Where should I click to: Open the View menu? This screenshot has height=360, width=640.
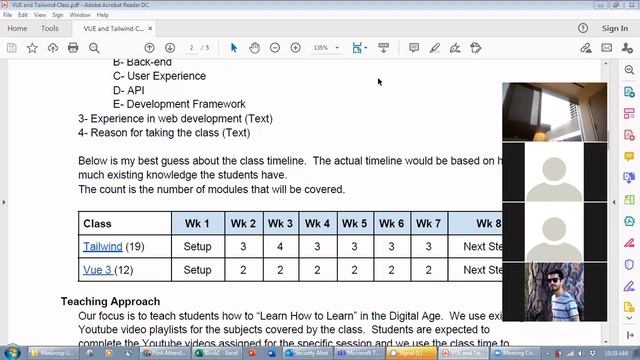point(40,15)
